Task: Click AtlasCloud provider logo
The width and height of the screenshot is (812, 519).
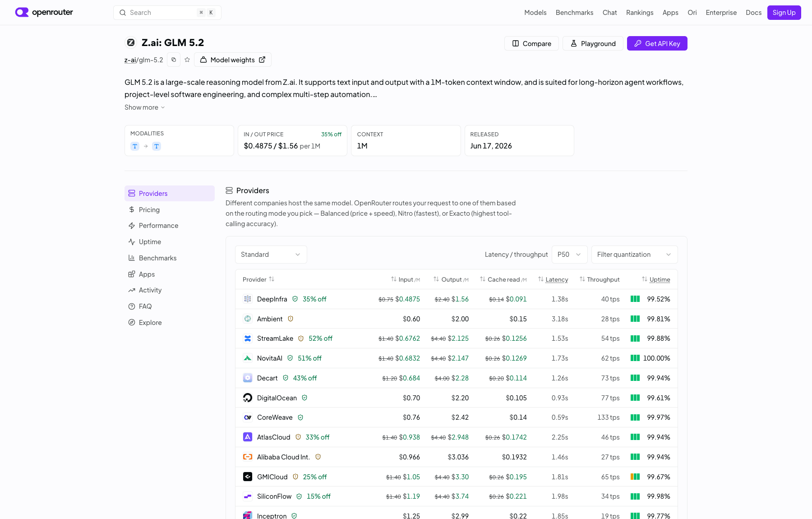Action: point(248,437)
